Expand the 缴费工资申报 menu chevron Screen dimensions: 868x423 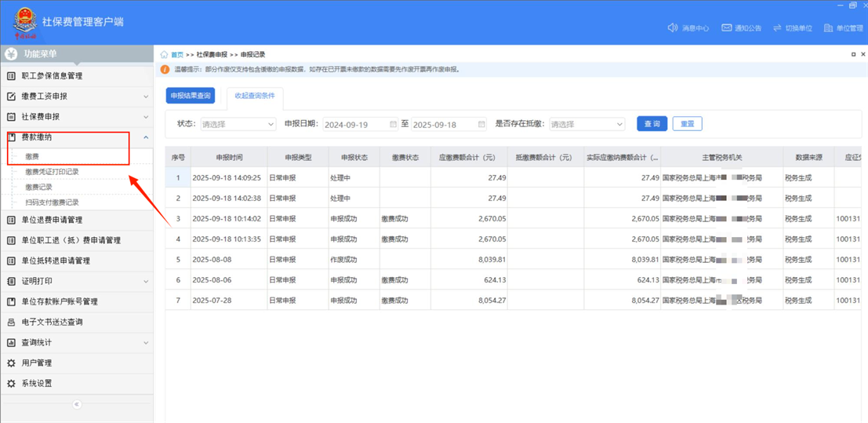[146, 97]
